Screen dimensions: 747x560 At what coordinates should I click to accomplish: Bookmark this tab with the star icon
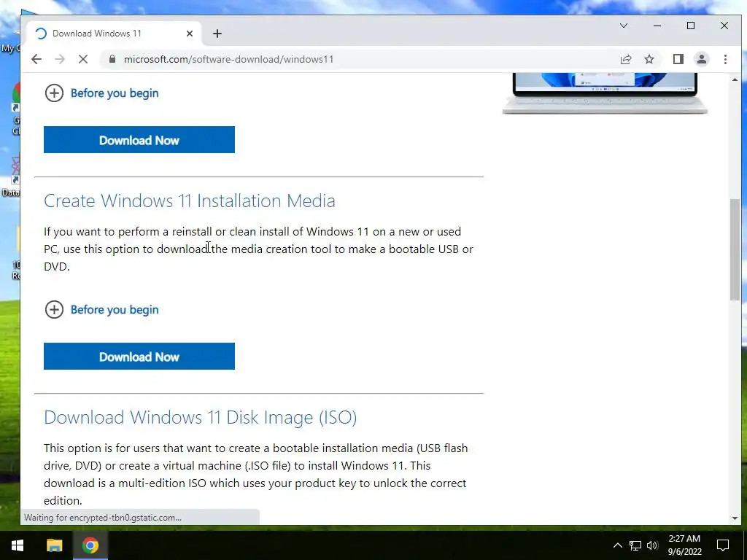(649, 59)
